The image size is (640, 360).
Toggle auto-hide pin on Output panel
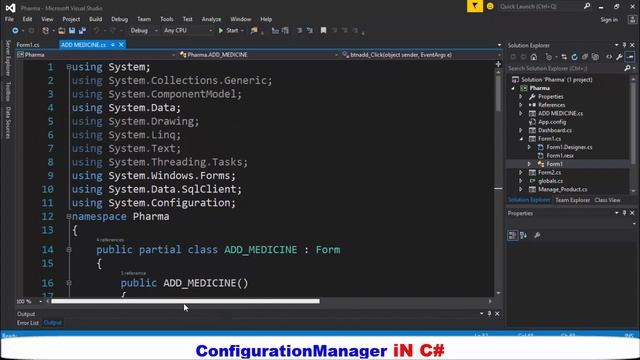[x=489, y=313]
